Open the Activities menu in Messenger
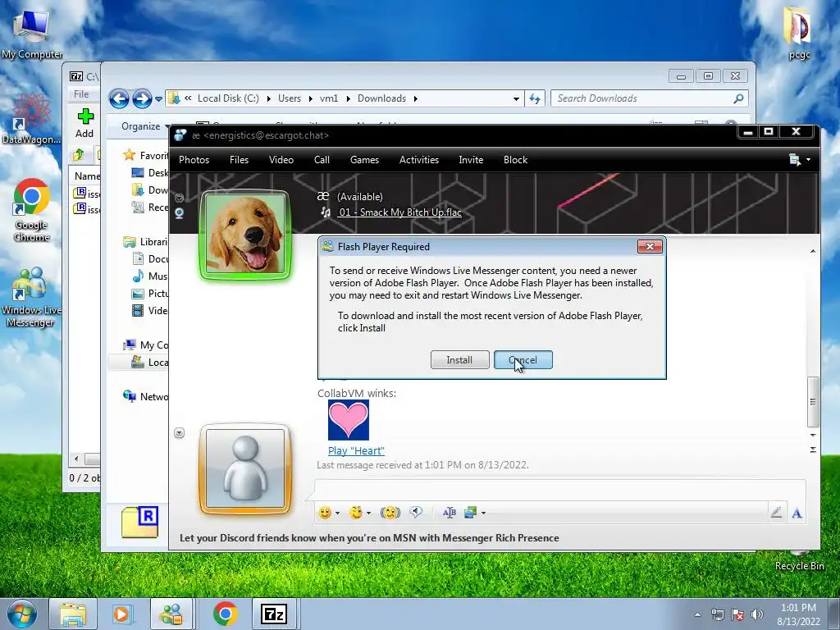Viewport: 840px width, 630px height. point(419,160)
